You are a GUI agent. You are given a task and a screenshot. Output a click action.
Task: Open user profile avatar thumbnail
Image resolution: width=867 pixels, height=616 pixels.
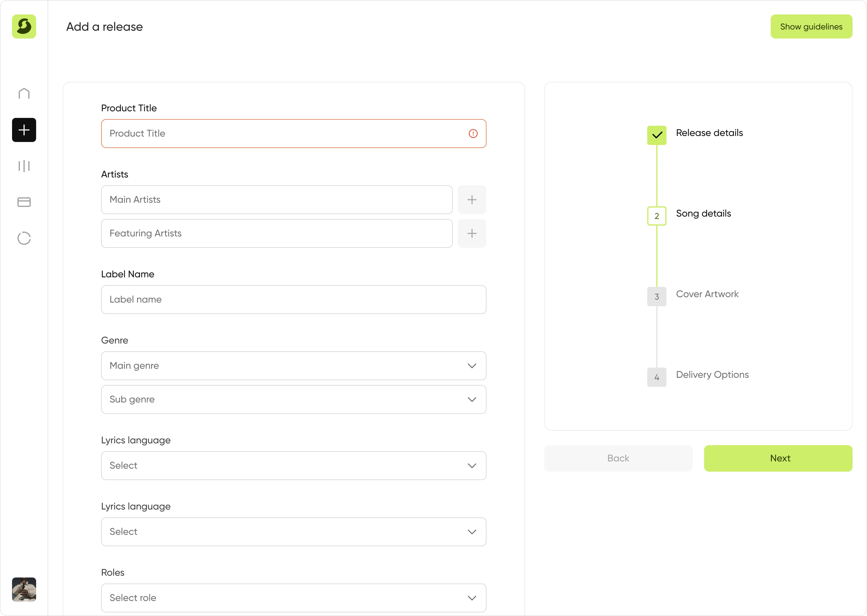pos(24,589)
